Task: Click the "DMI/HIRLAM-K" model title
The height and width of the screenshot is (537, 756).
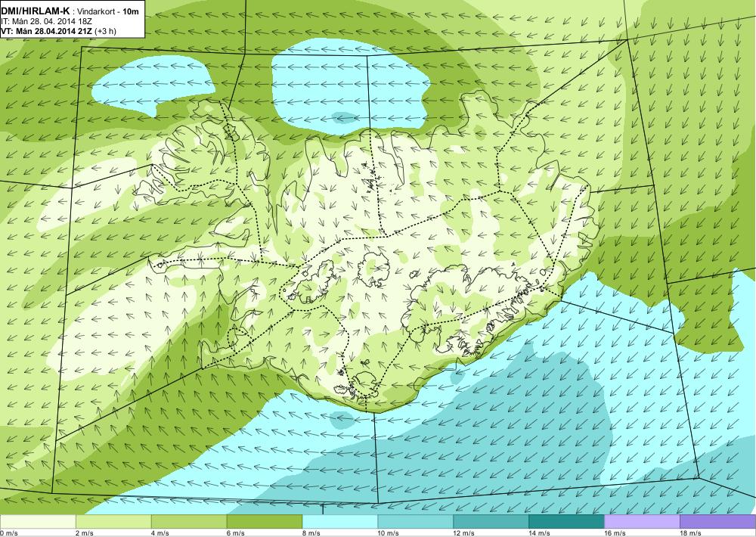Action: tap(36, 11)
